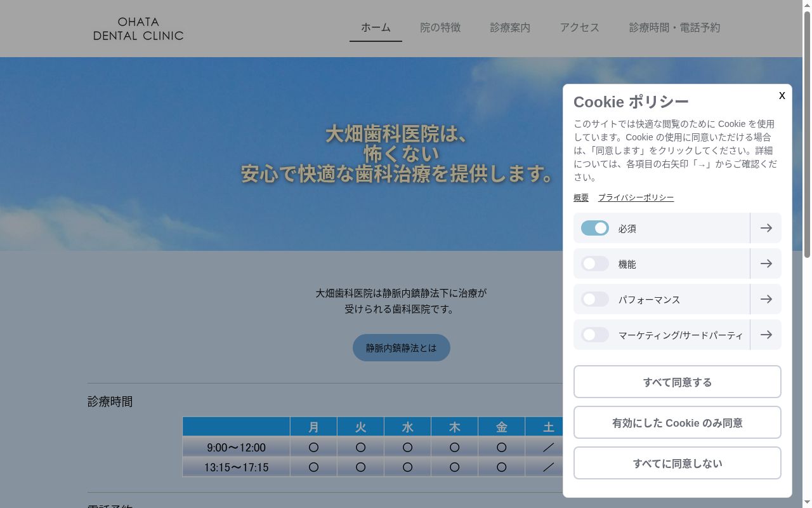Screen dimensions: 812x508
Task: Click the 月 column header
Action: [x=313, y=427]
